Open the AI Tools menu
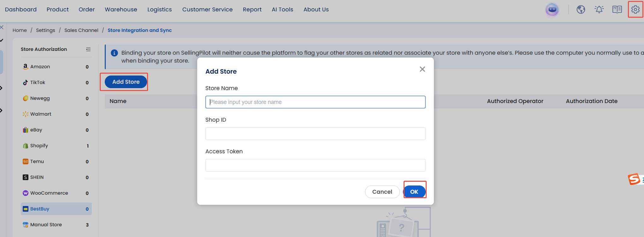Image resolution: width=644 pixels, height=237 pixels. (282, 9)
